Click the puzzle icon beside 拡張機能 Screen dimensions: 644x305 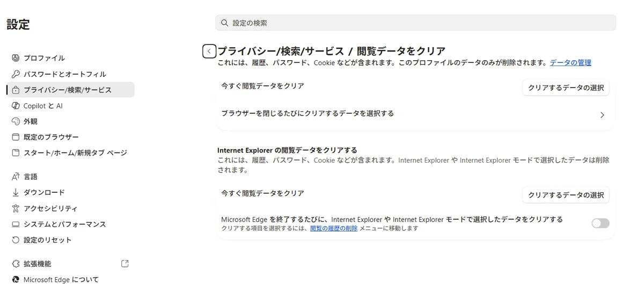click(16, 264)
